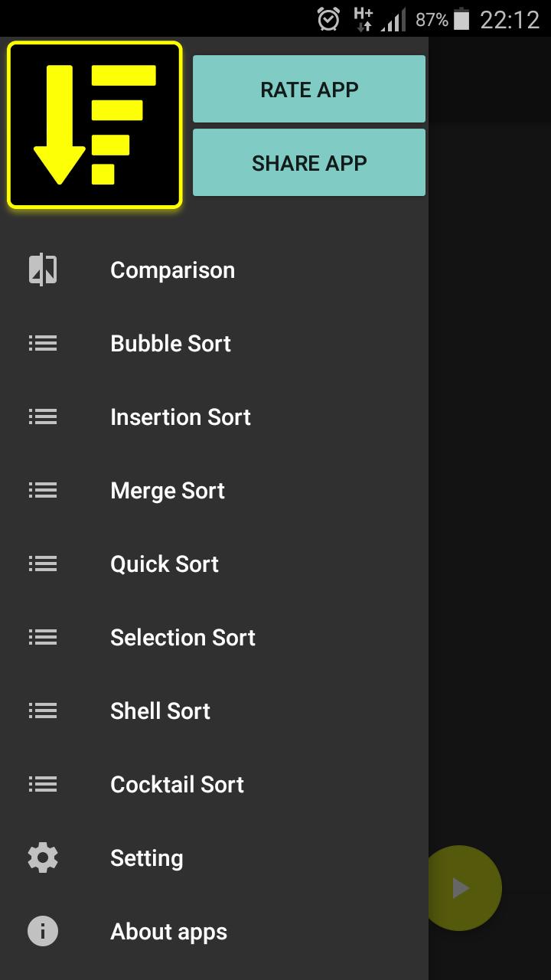
Task: Tap the SHARE APP button
Action: [309, 162]
